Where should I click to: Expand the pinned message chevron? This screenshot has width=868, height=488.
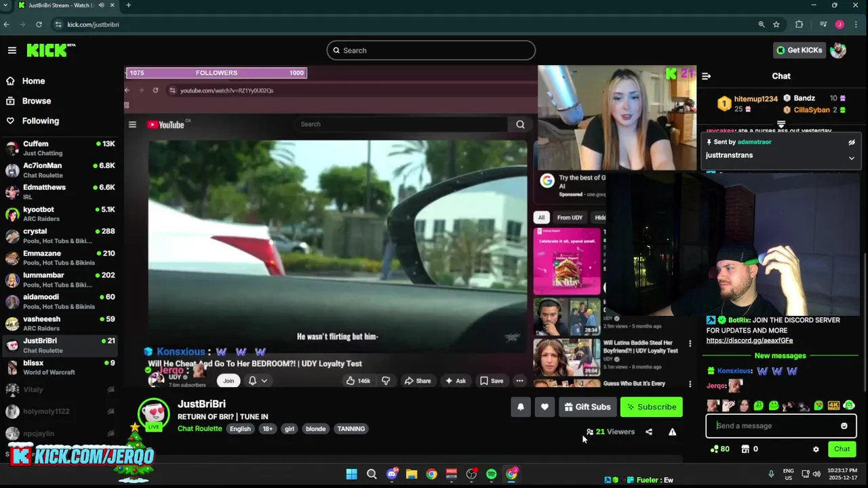point(852,158)
